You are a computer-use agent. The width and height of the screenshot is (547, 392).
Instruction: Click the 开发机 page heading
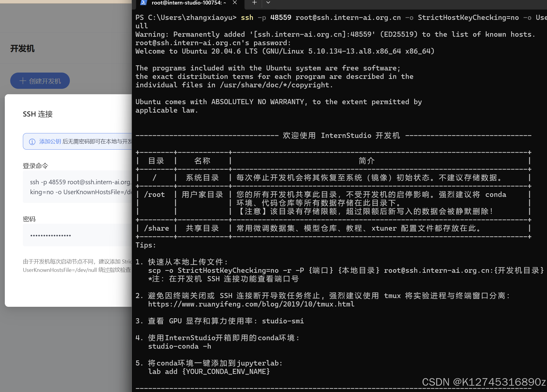[22, 48]
